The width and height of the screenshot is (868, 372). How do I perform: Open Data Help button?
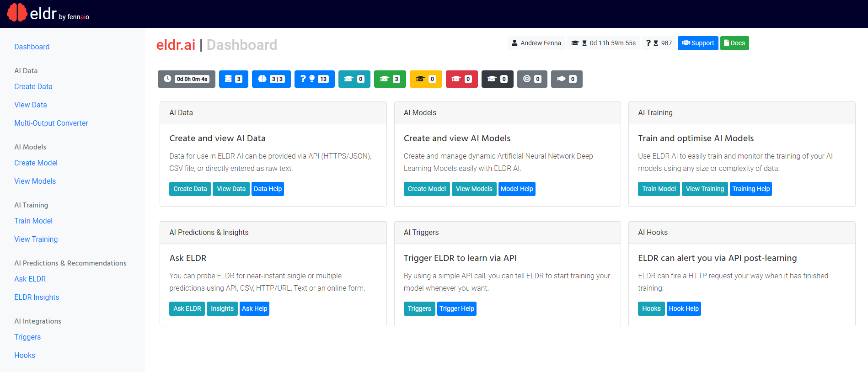pos(268,189)
